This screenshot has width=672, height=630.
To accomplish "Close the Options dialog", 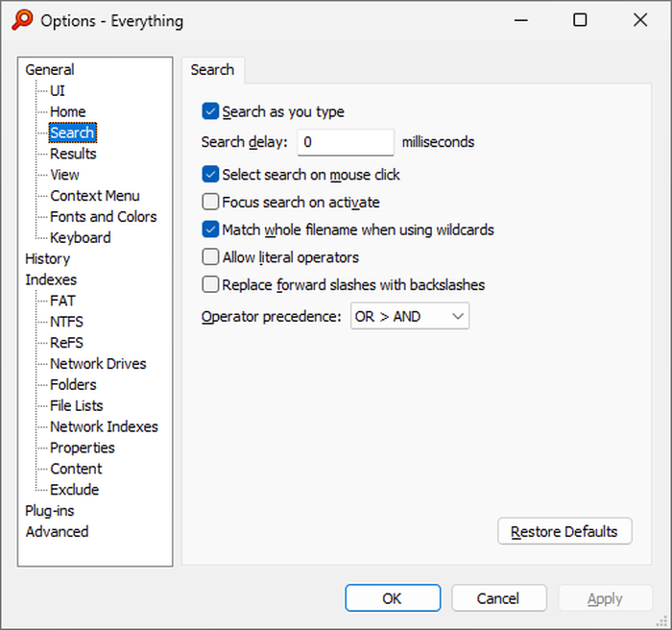I will pos(640,20).
